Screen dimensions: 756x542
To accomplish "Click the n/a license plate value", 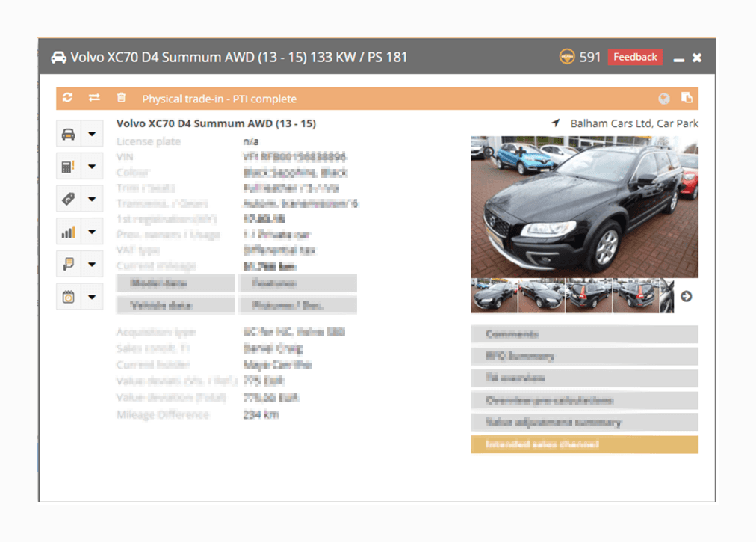I will pyautogui.click(x=251, y=141).
